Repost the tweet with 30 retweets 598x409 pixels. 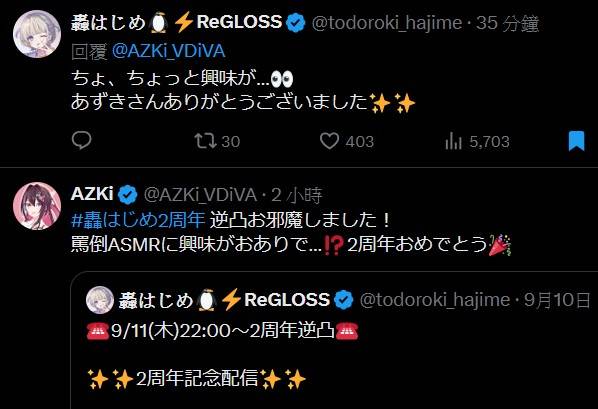[217, 141]
